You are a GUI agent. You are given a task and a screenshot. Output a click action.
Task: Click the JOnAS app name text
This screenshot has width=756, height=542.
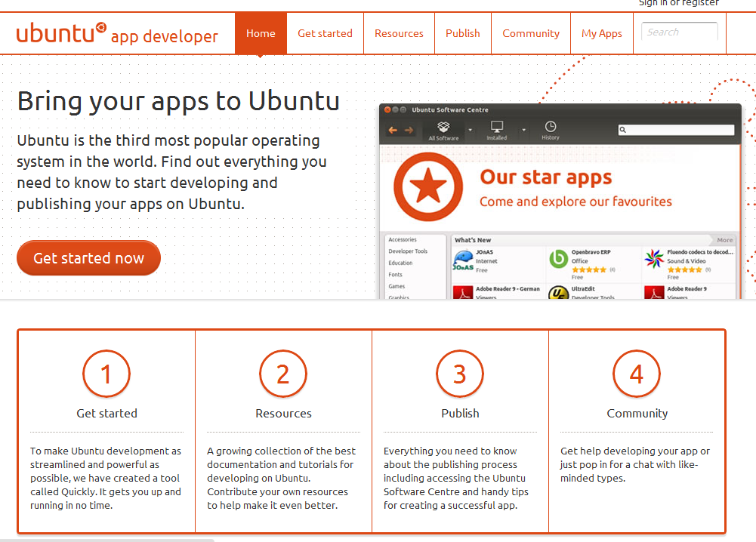tap(484, 252)
